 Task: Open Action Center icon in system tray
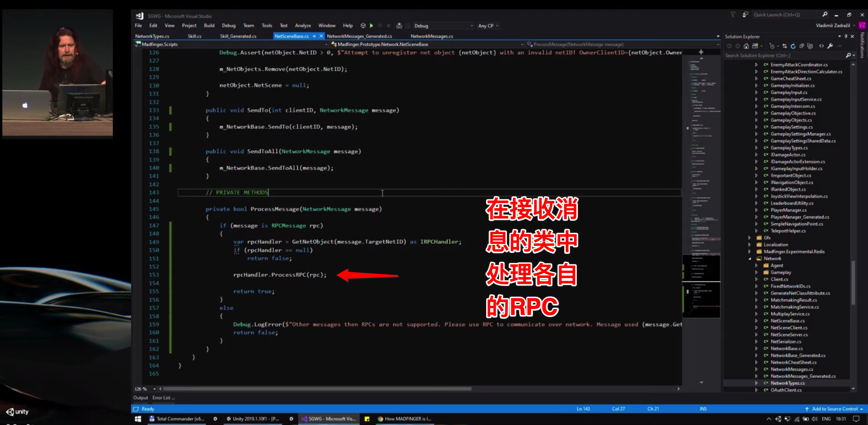coord(856,419)
